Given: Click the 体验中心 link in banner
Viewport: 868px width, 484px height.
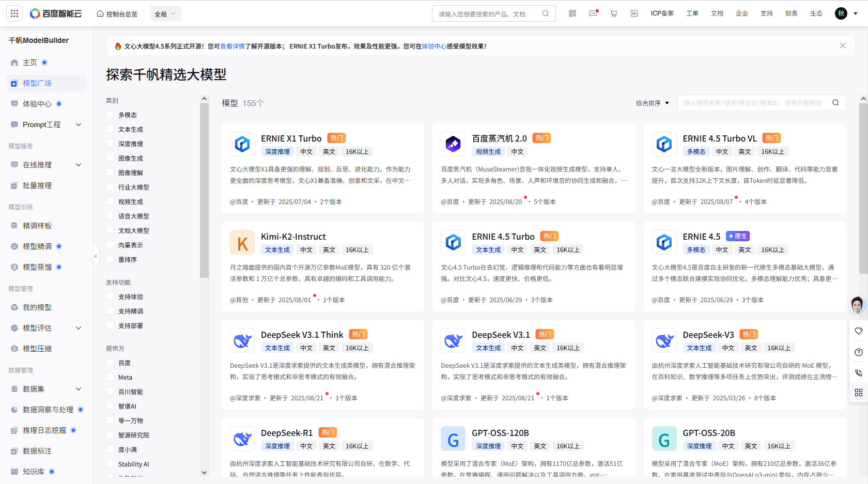Looking at the screenshot, I should [434, 46].
